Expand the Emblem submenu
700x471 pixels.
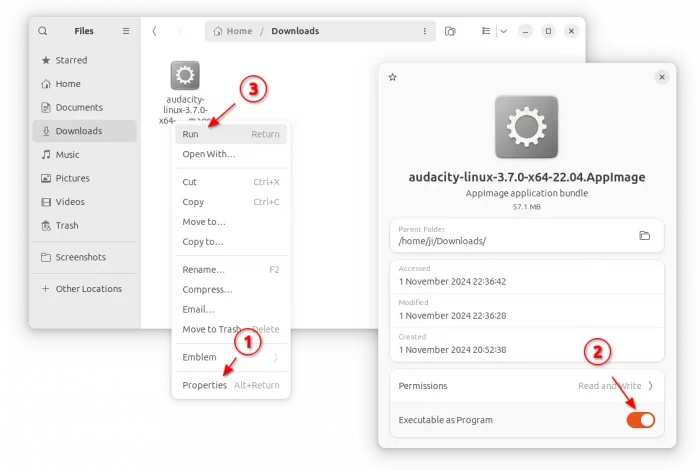[231, 357]
